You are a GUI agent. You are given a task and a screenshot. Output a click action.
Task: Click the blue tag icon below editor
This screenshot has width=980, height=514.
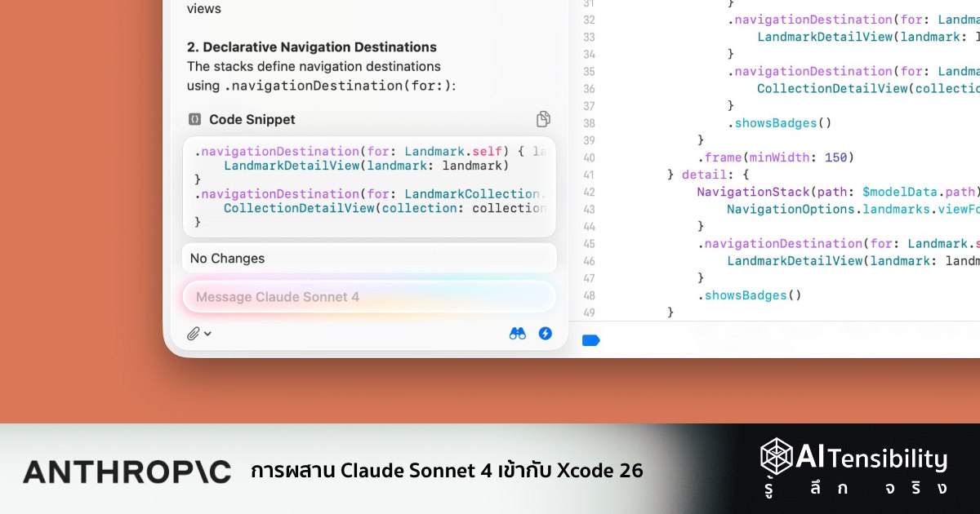[x=590, y=340]
